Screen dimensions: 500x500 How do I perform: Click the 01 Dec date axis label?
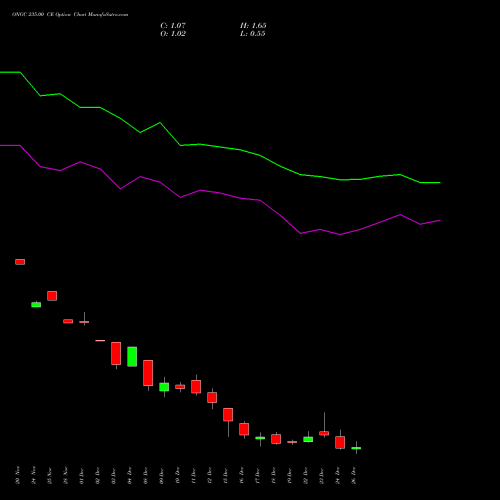82,475
